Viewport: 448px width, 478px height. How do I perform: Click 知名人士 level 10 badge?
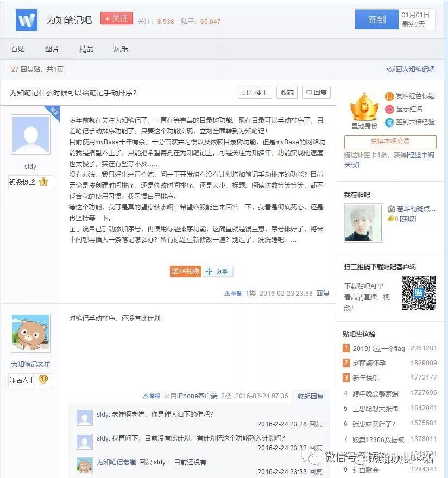43,380
